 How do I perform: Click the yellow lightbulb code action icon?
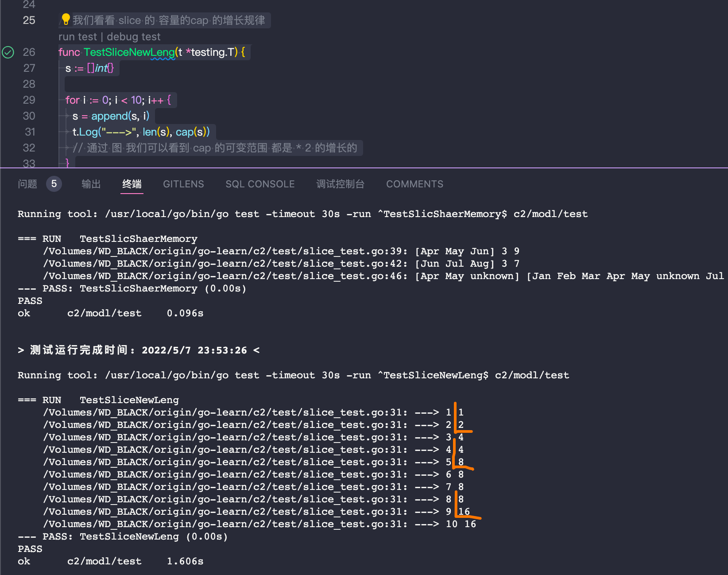[x=66, y=19]
